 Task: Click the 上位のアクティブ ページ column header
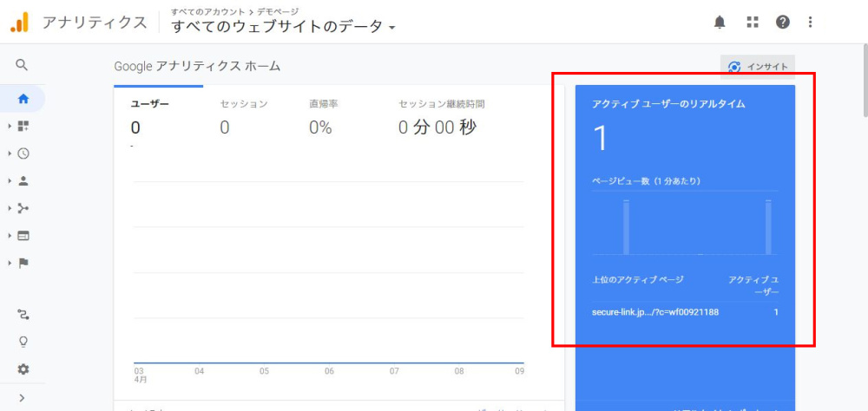[x=638, y=279]
